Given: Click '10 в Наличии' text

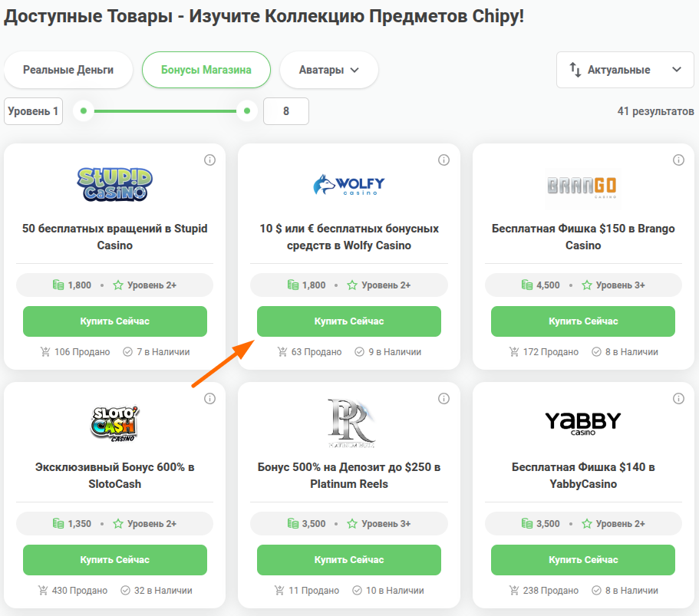Looking at the screenshot, I should click(x=395, y=591).
